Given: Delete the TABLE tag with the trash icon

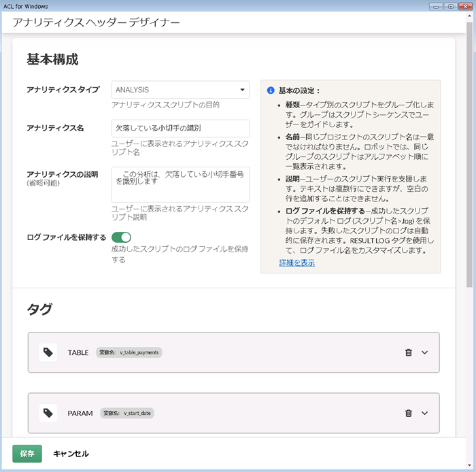Looking at the screenshot, I should click(x=408, y=352).
